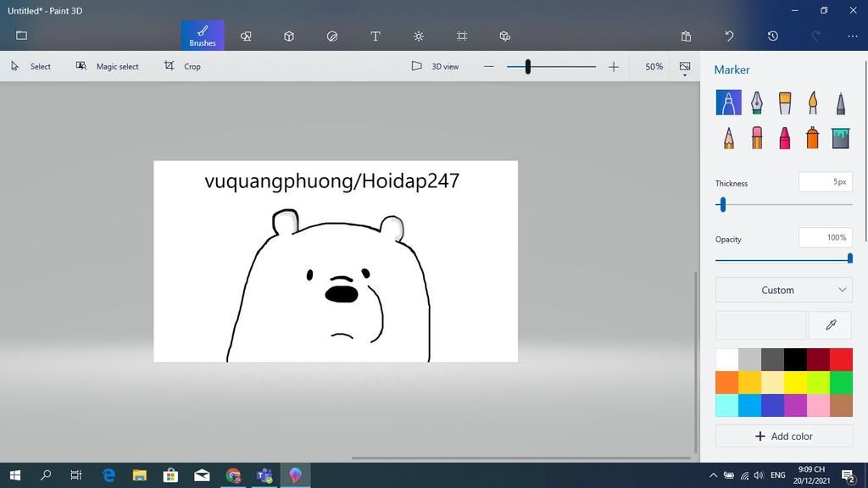Click the polar bear drawing on canvas
The width and height of the screenshot is (868, 488).
tap(329, 286)
